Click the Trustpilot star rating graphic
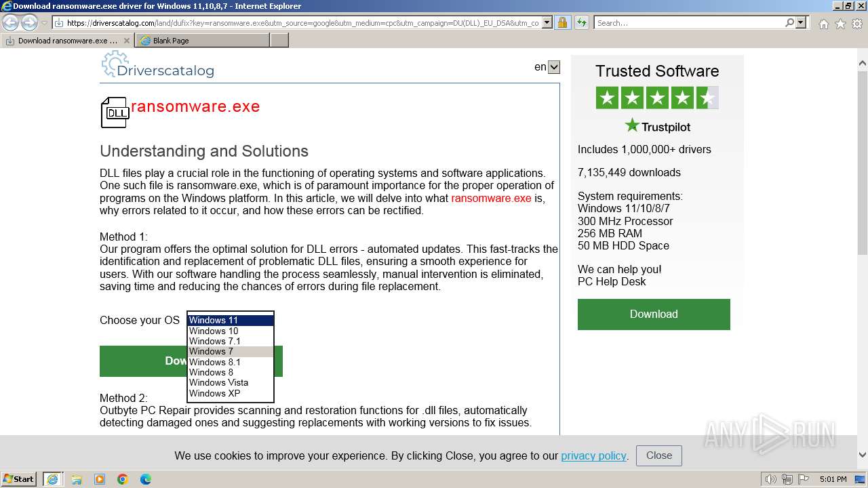This screenshot has width=868, height=488. 657,98
